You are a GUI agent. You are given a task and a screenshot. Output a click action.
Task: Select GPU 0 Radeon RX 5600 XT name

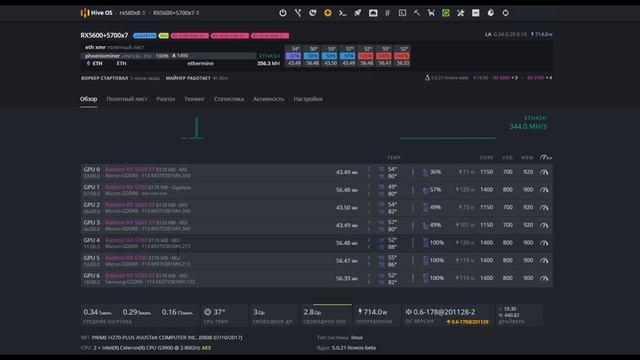[130, 169]
